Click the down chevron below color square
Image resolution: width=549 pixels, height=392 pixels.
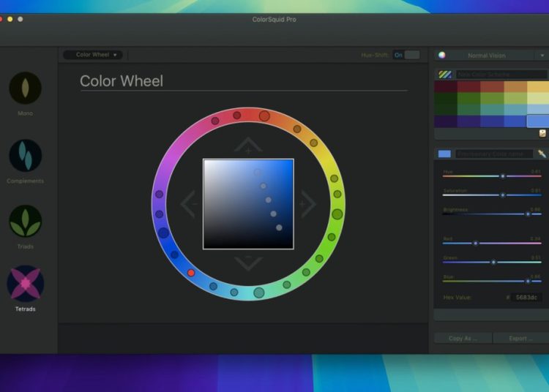coord(248,261)
